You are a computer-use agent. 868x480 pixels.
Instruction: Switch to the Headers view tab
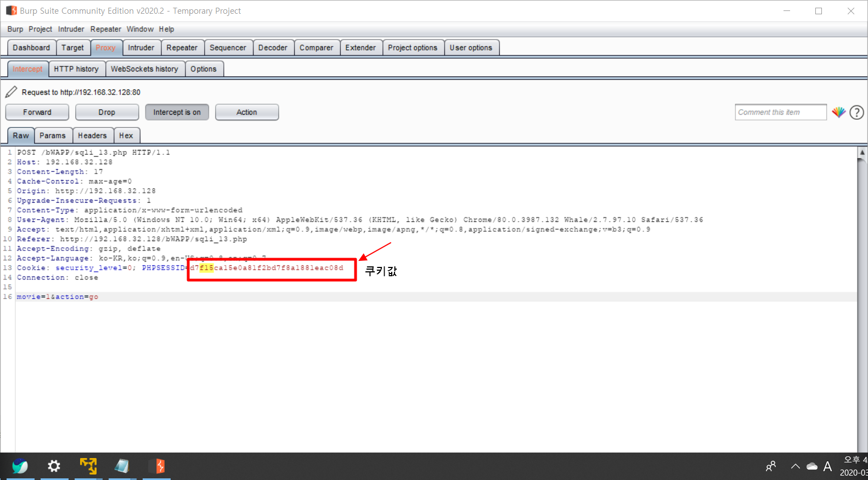point(92,136)
